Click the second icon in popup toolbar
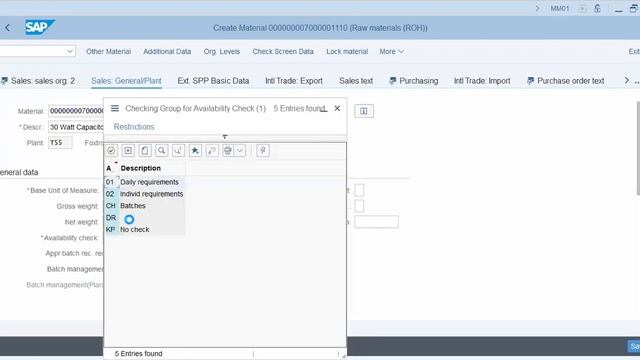 pyautogui.click(x=128, y=151)
